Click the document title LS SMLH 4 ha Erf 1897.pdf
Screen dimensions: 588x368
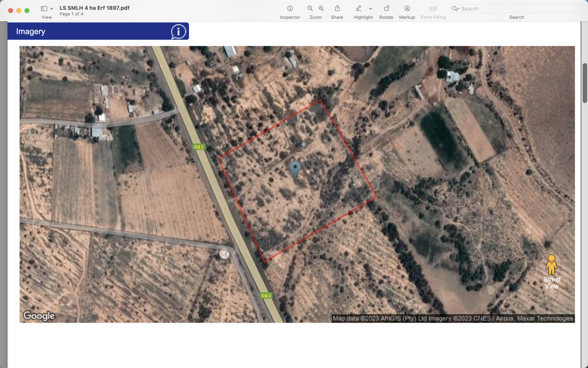(x=94, y=8)
